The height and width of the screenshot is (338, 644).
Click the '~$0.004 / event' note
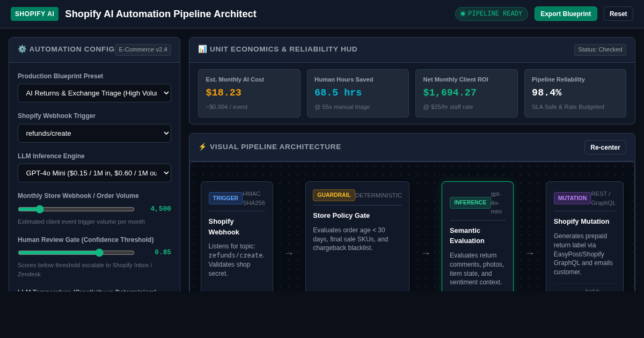(x=227, y=107)
